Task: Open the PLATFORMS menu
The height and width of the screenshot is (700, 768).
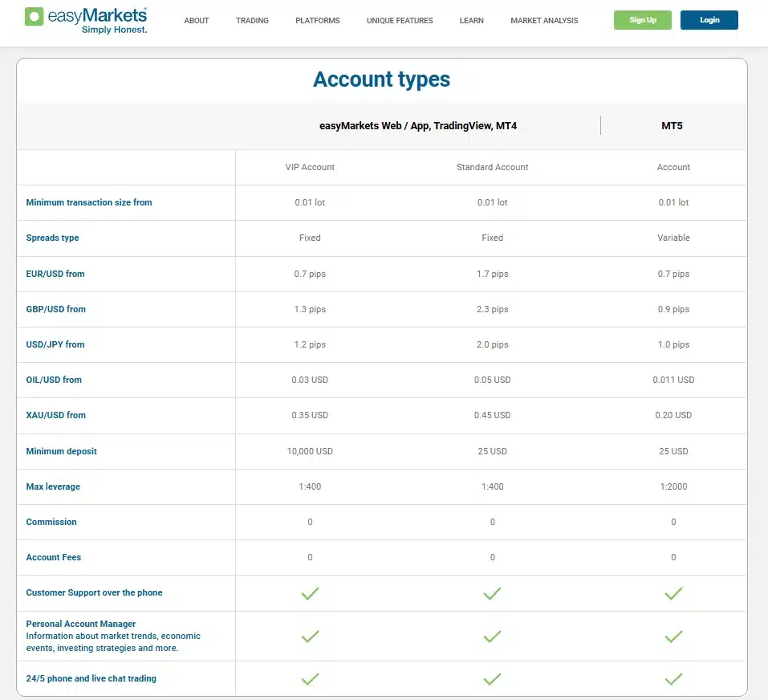Action: pos(317,21)
